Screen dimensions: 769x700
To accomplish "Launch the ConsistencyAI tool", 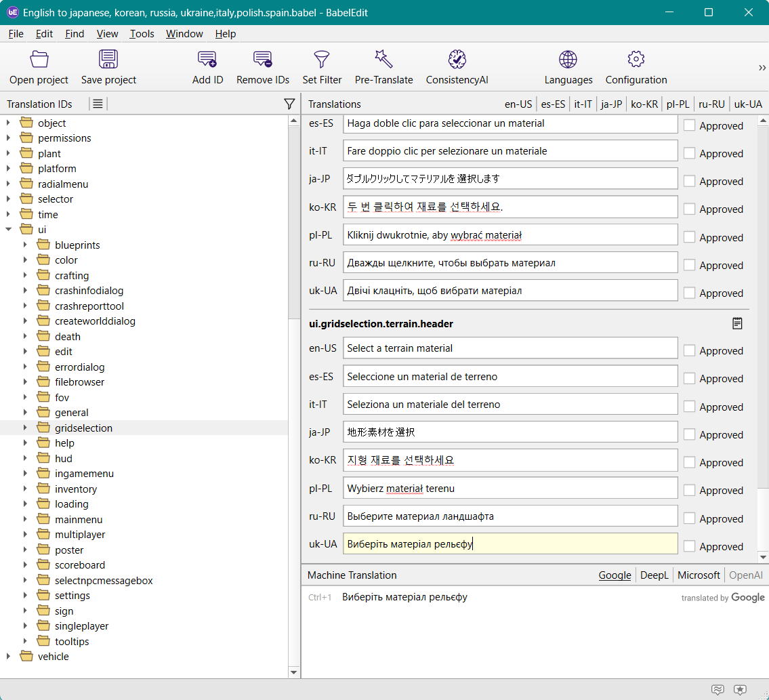I will (457, 60).
